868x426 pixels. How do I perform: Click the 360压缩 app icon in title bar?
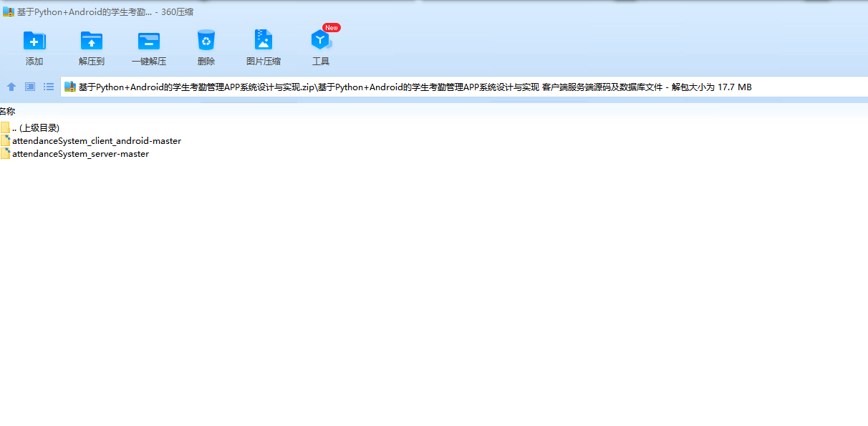(x=9, y=11)
